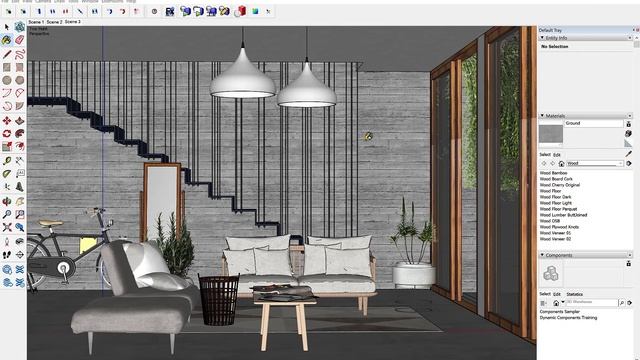Image resolution: width=640 pixels, height=360 pixels.
Task: Open the Components Statistics tab
Action: pos(574,294)
